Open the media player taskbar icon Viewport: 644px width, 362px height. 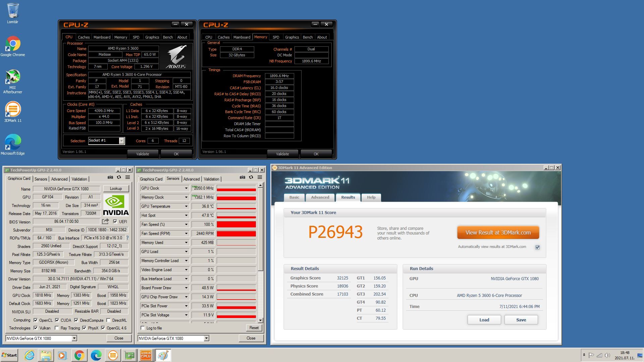pyautogui.click(x=62, y=355)
